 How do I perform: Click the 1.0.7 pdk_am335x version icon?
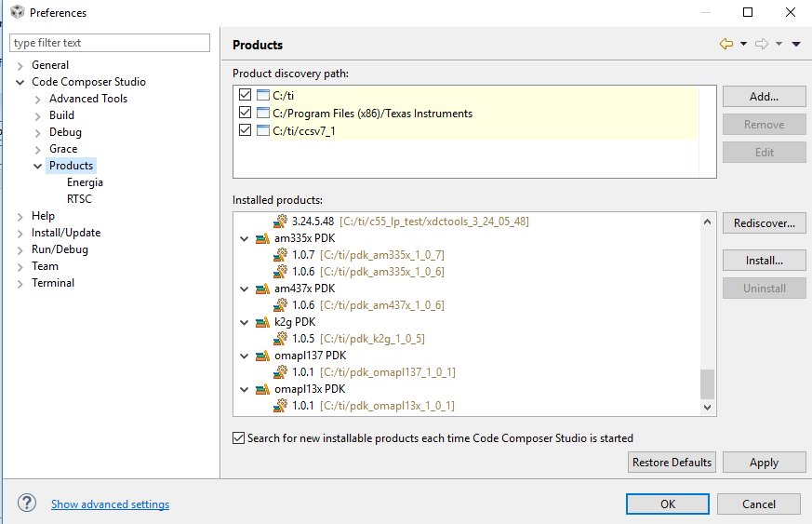[x=280, y=254]
